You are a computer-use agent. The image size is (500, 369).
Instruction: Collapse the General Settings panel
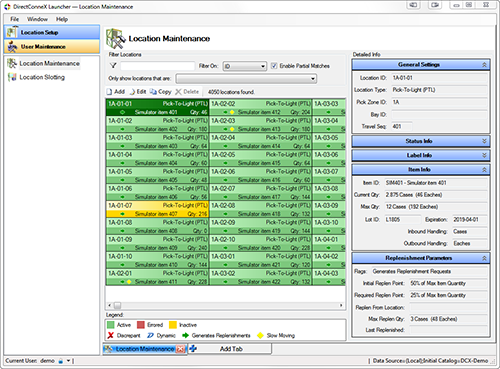tap(484, 65)
